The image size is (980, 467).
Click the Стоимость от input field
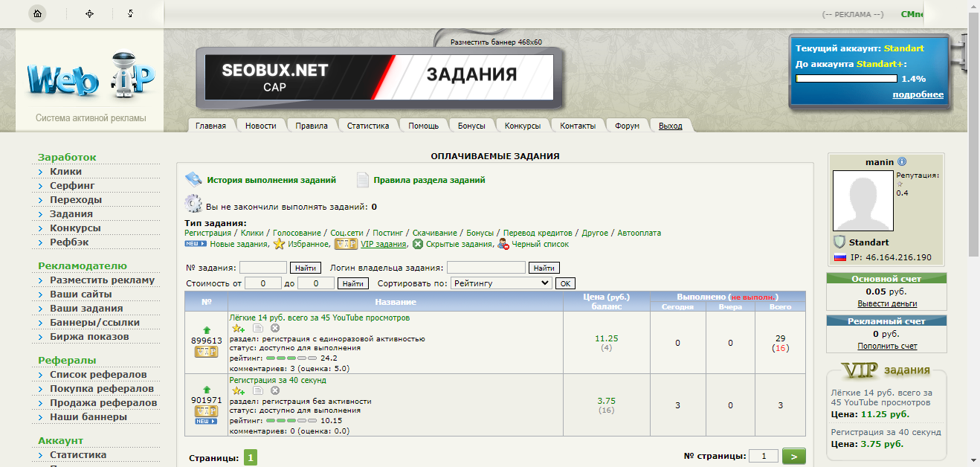click(x=263, y=283)
